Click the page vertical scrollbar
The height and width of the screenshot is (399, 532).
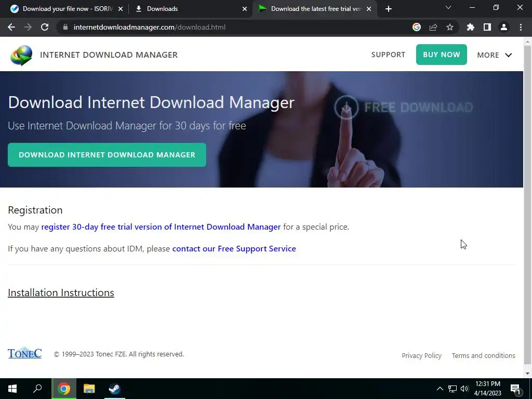[x=527, y=204]
